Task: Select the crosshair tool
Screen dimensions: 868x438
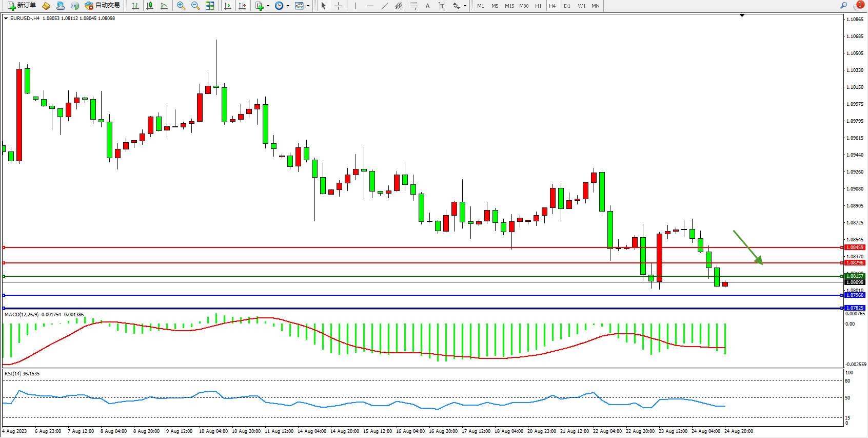Action: (x=339, y=6)
